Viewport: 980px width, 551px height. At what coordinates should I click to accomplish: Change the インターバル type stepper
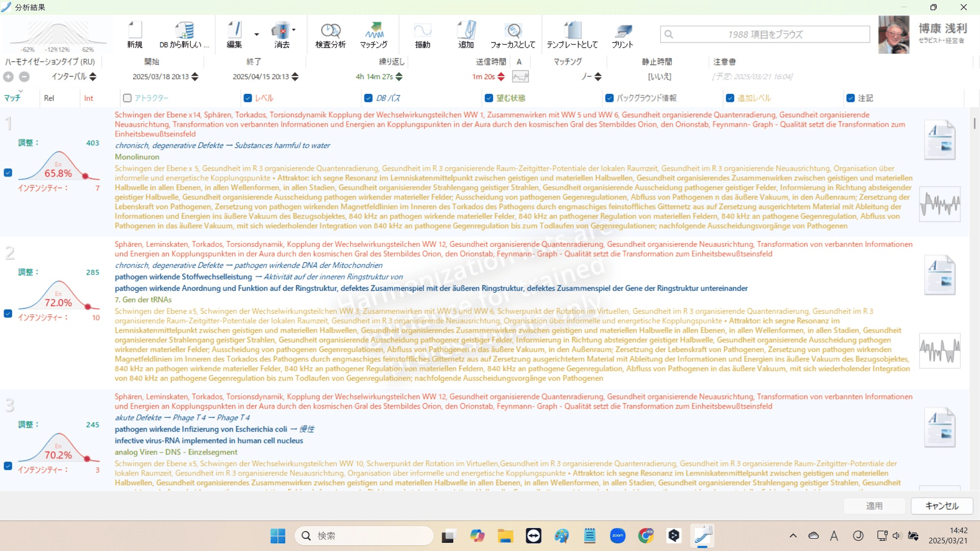93,77
